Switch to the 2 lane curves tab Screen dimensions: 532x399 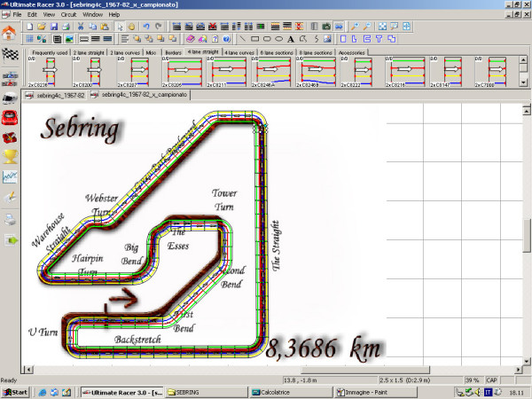point(126,52)
